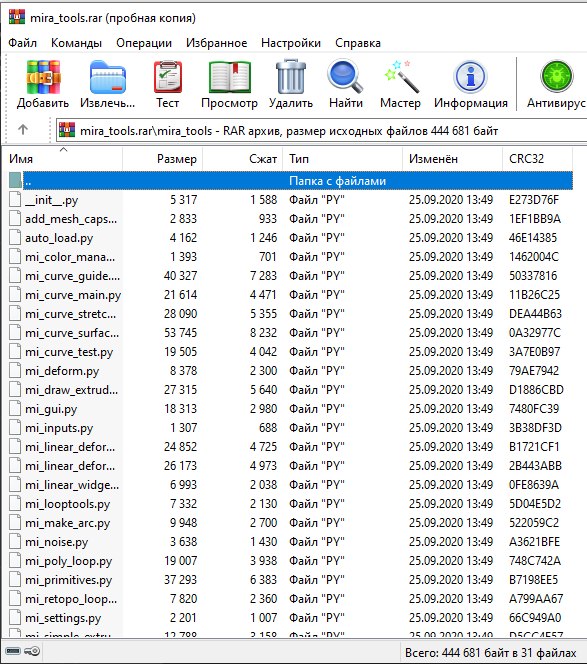
Task: Go up one folder with arrow icon
Action: pyautogui.click(x=23, y=130)
